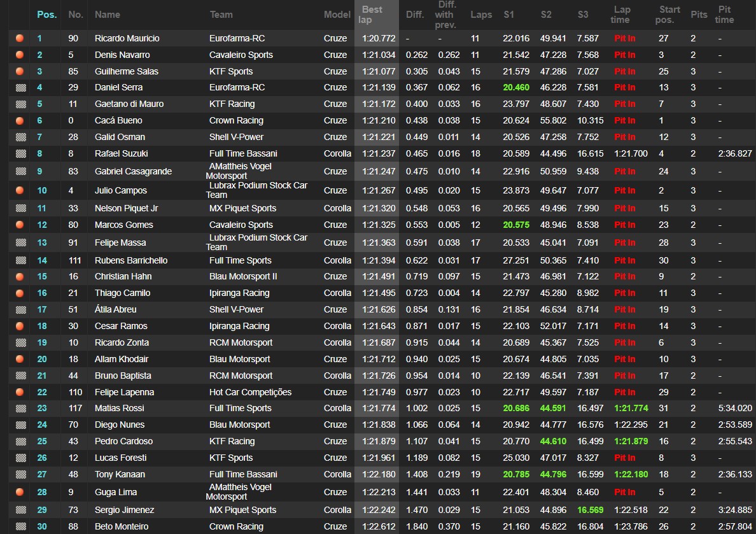The image size is (756, 534).
Task: Select the checkered flag icon for Rubens Barrichello
Action: pyautogui.click(x=21, y=260)
